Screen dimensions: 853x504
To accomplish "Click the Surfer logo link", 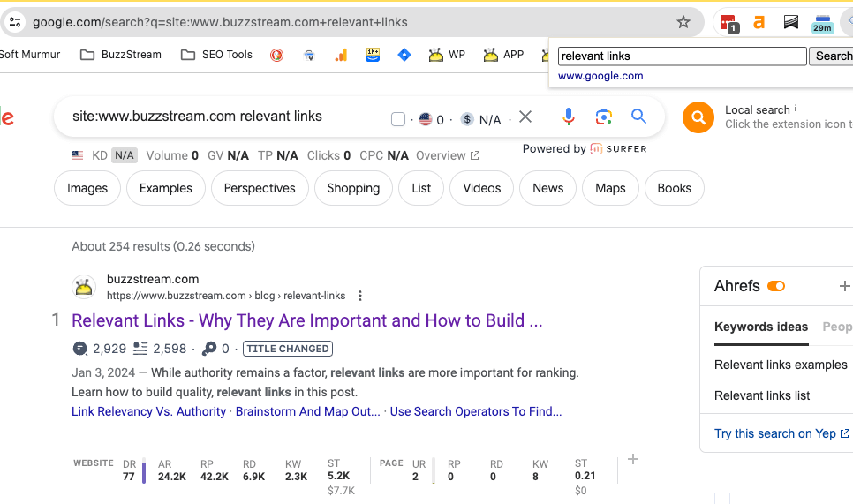I will click(618, 149).
